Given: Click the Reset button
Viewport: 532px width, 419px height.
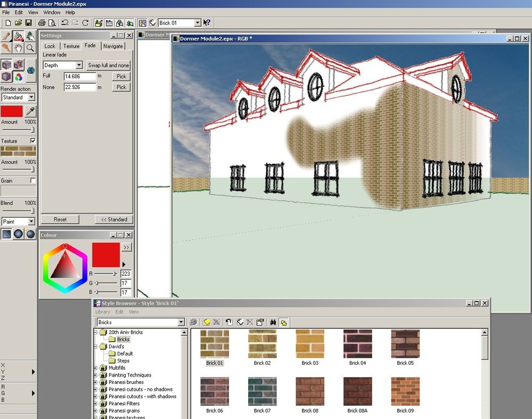Looking at the screenshot, I should point(60,219).
